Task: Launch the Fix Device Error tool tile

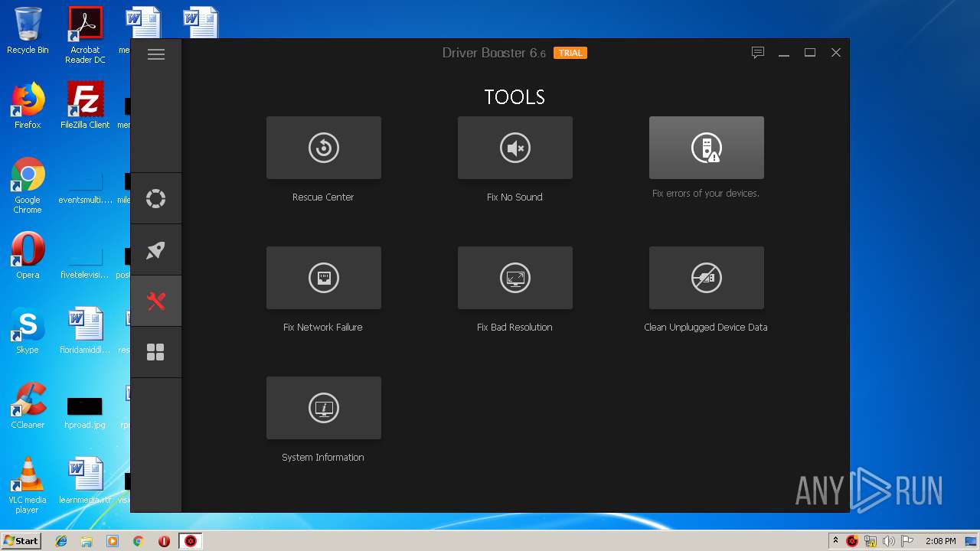Action: tap(707, 148)
